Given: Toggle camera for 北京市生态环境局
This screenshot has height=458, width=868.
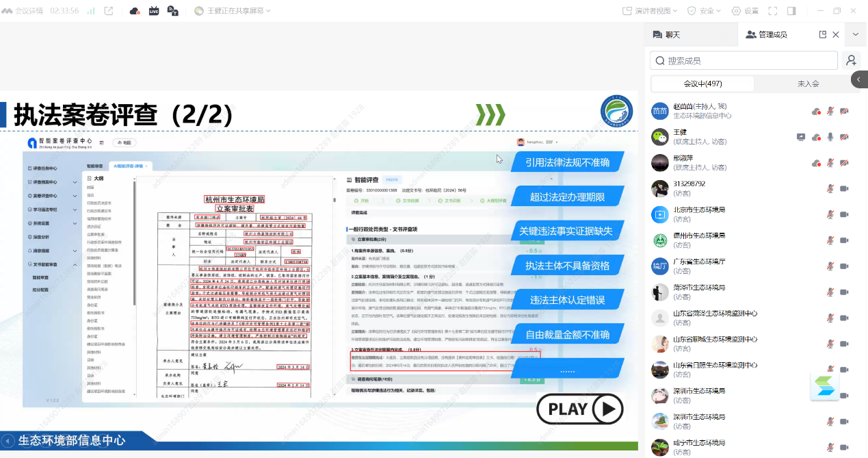Looking at the screenshot, I should tap(844, 215).
